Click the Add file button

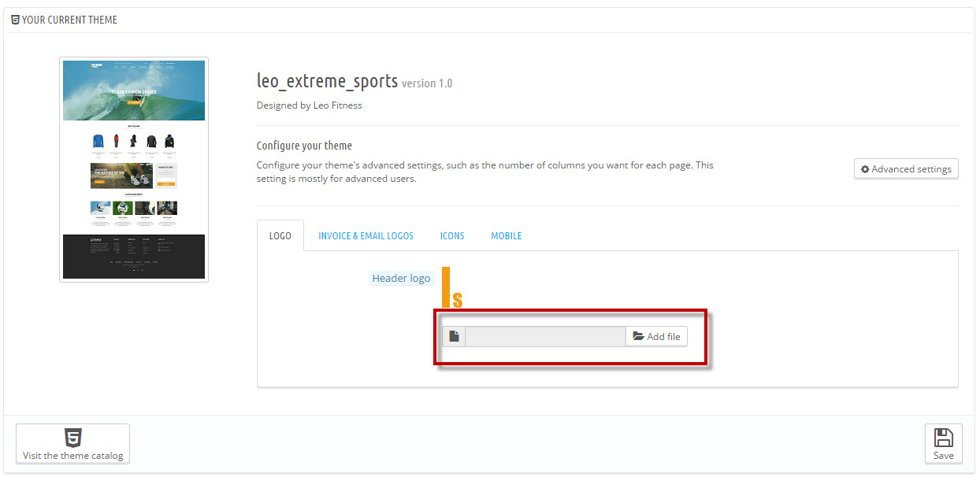(x=656, y=337)
